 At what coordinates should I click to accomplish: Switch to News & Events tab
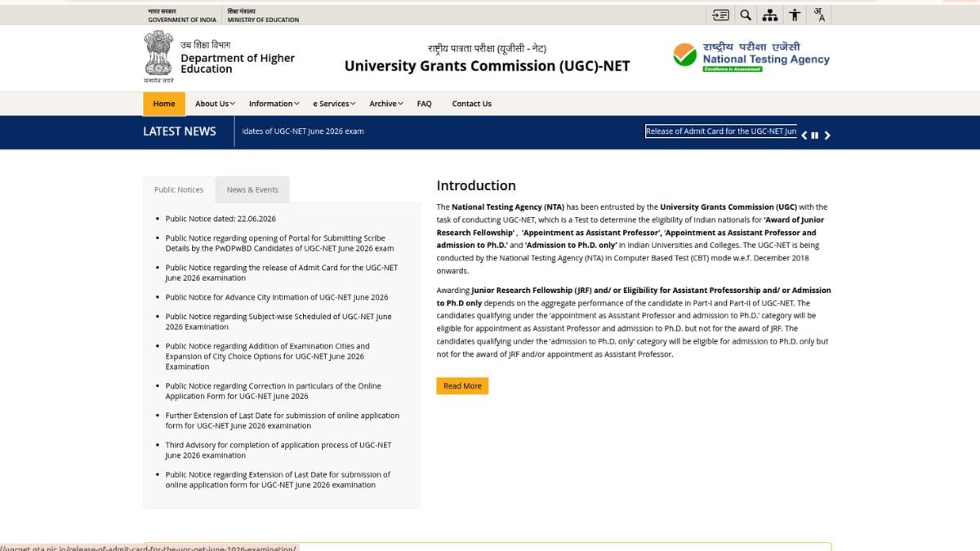click(x=252, y=189)
